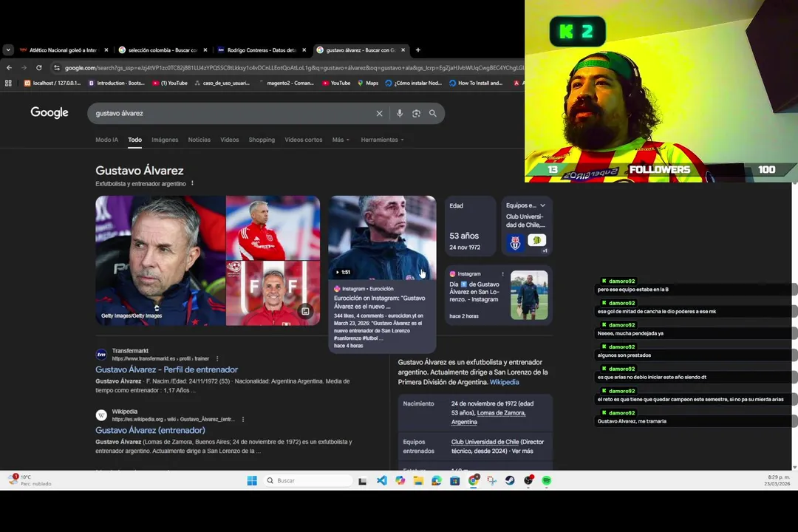Viewport: 798px width, 532px height.
Task: Click Universidad de Chile club badge
Action: 515,242
